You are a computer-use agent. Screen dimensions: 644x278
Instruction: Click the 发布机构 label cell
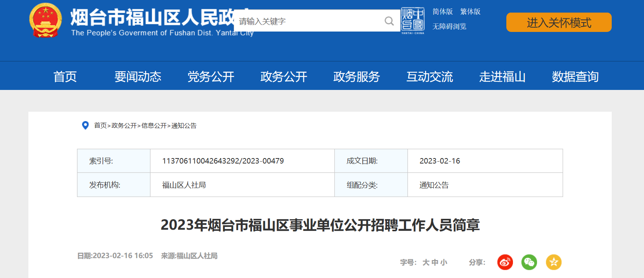[114, 185]
